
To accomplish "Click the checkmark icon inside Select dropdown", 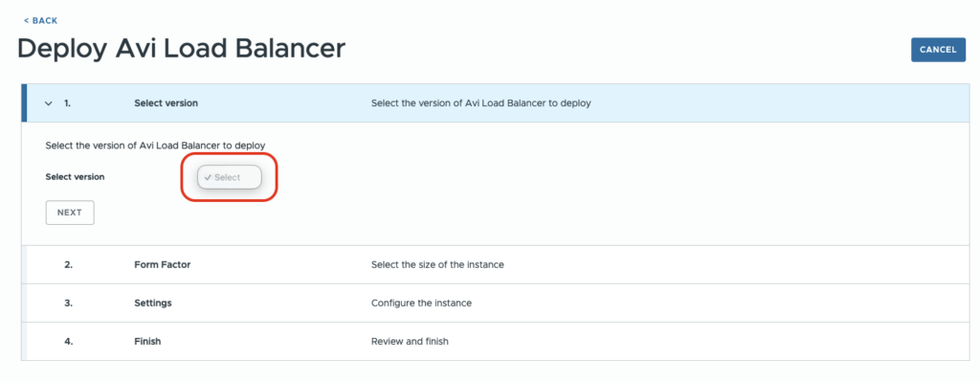I will coord(208,177).
